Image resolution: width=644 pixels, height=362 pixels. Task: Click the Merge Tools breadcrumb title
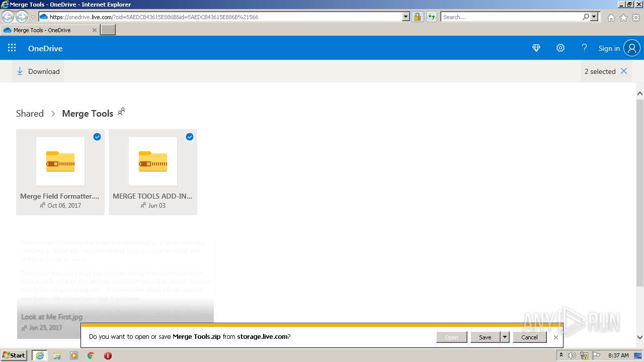[88, 113]
